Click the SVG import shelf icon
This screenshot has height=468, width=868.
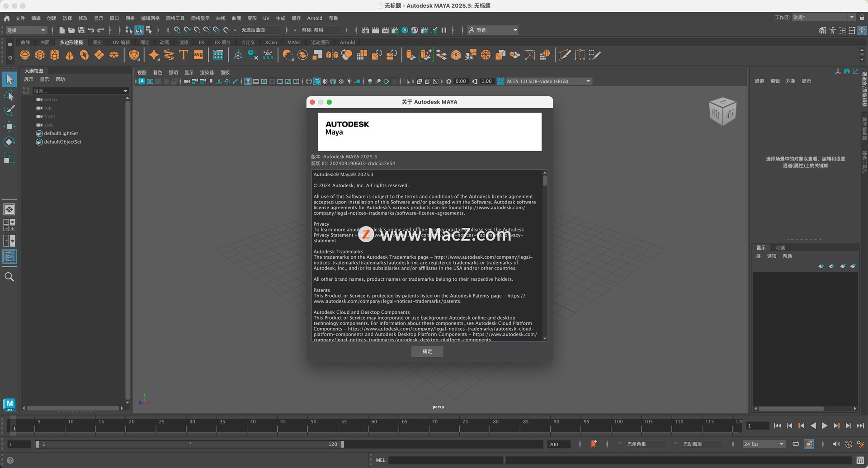(198, 55)
